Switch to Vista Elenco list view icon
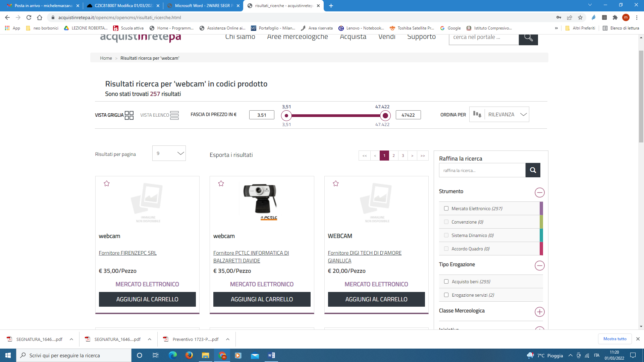The image size is (644, 362). click(174, 115)
